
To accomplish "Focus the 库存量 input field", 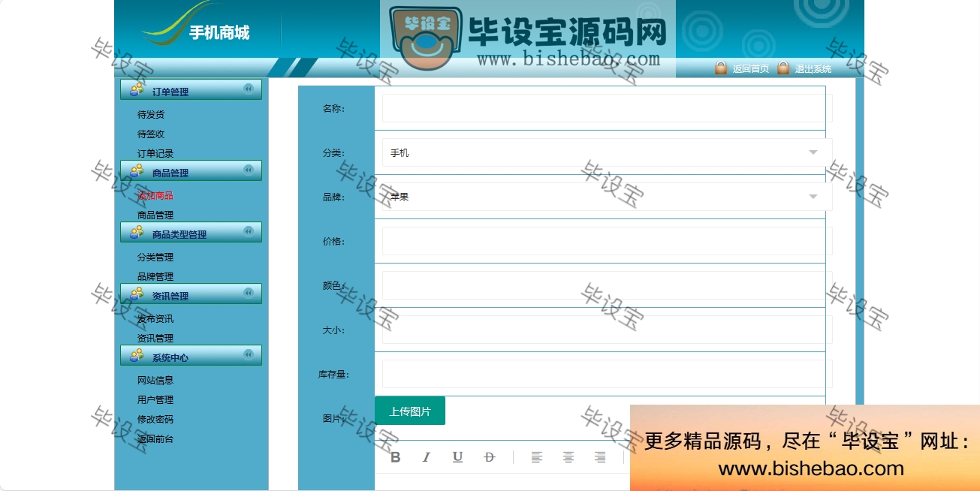I will pos(607,374).
